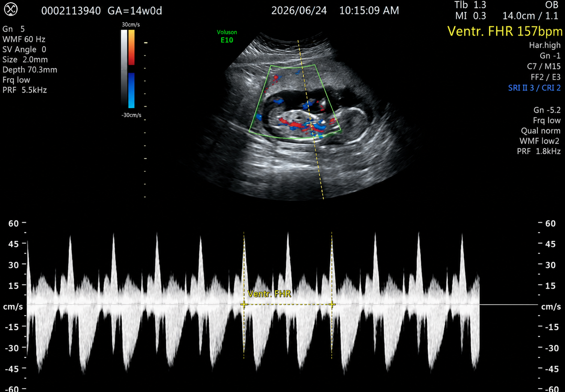Click the right caliper cross on the baseline
565x392 pixels.
[332, 304]
